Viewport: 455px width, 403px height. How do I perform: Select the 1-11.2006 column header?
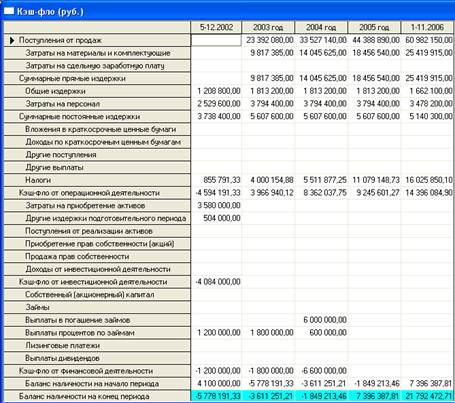click(x=427, y=27)
